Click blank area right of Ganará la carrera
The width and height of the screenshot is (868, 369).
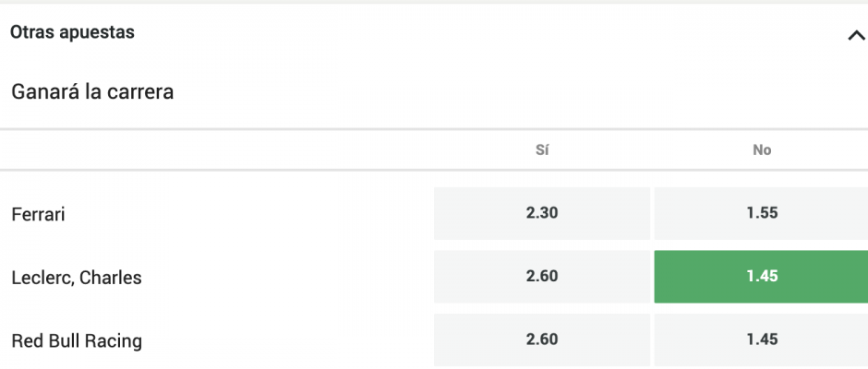tap(521, 92)
